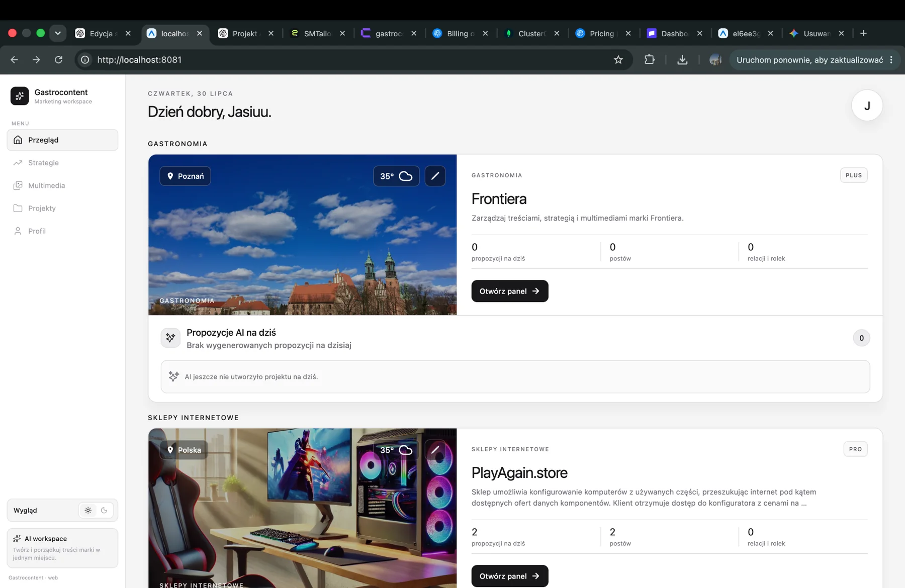
Task: Close the Pricing tab
Action: click(x=628, y=33)
